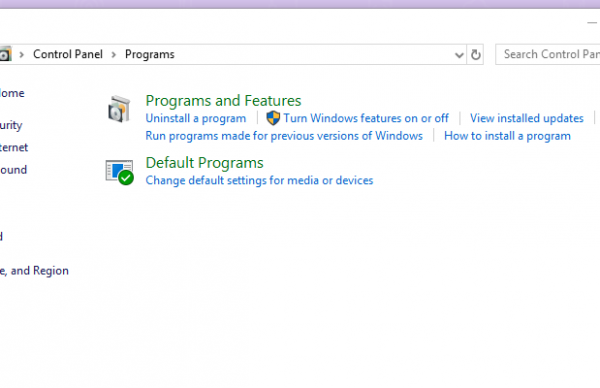Open the sidebar link ending in 'urity'

[x=11, y=125]
